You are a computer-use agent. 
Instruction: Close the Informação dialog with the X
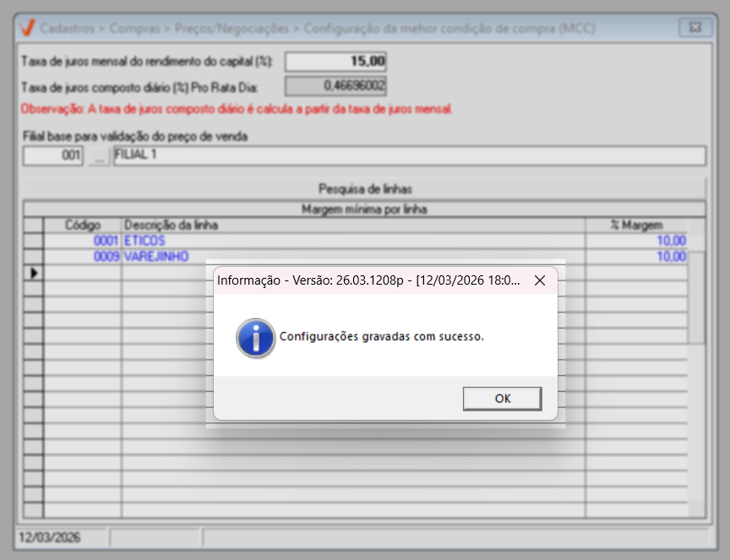coord(540,280)
